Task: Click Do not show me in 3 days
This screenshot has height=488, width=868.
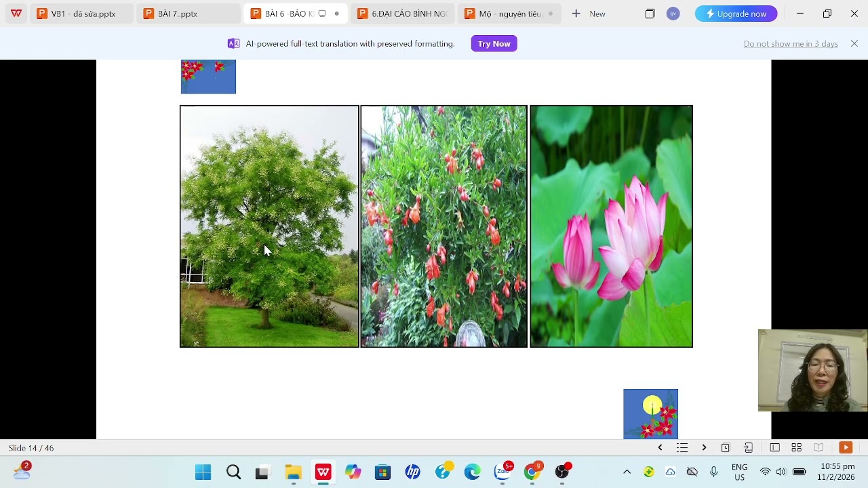Action: [791, 43]
